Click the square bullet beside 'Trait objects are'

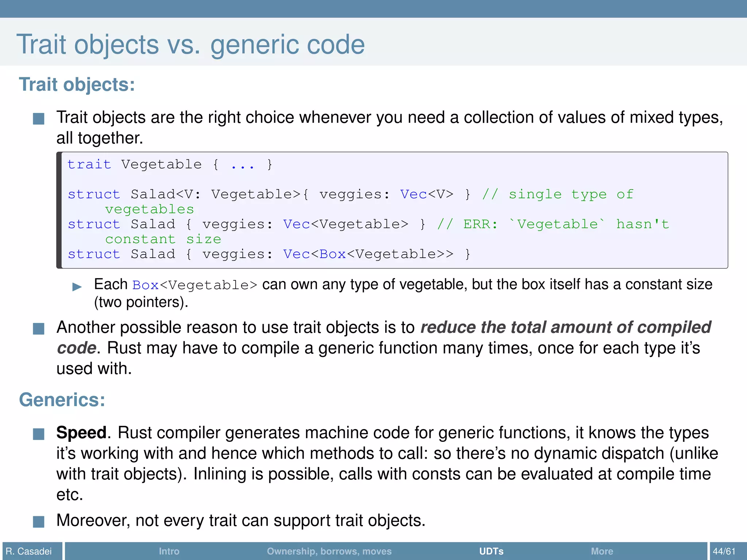tap(39, 119)
